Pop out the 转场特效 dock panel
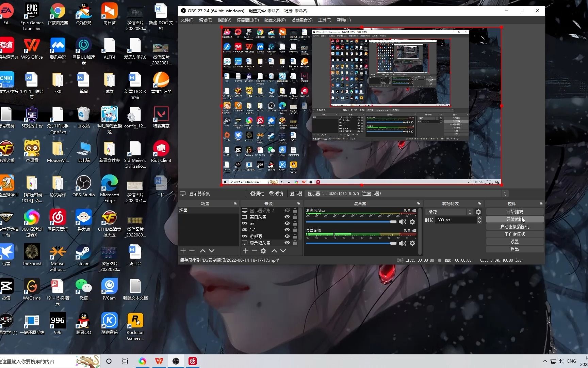Image resolution: width=588 pixels, height=368 pixels. [479, 203]
